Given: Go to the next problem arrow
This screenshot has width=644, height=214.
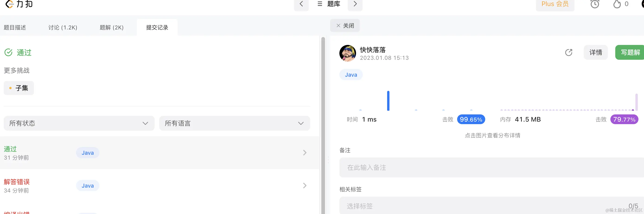Looking at the screenshot, I should click(355, 4).
